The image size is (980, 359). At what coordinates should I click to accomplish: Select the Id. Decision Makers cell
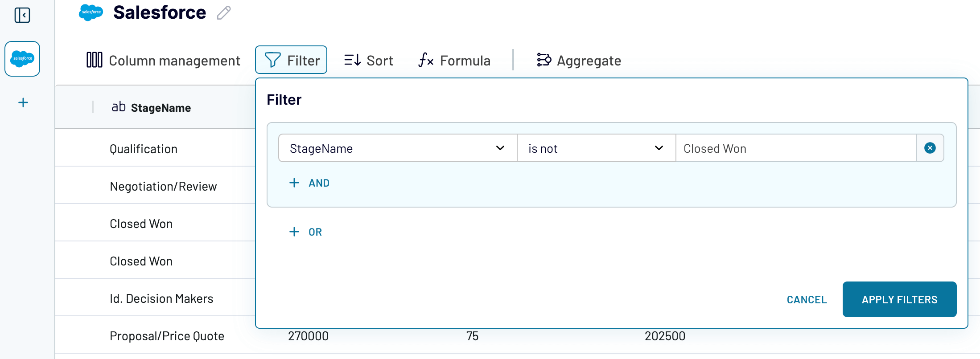click(161, 298)
